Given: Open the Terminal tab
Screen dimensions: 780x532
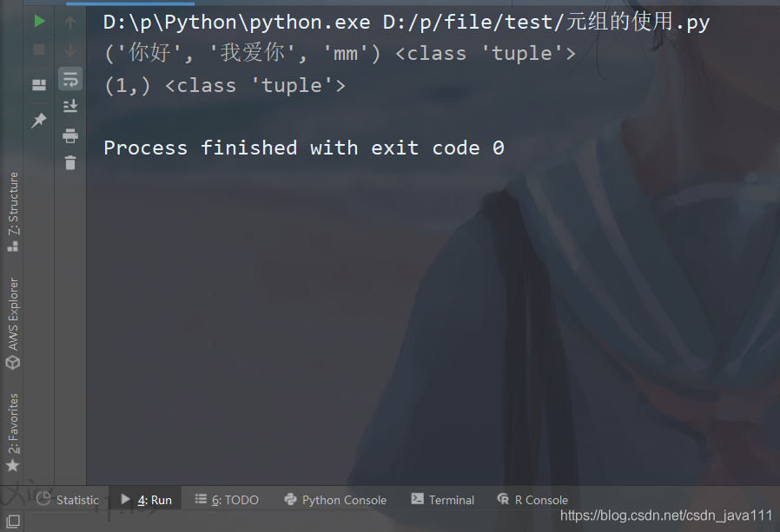Looking at the screenshot, I should [x=443, y=500].
